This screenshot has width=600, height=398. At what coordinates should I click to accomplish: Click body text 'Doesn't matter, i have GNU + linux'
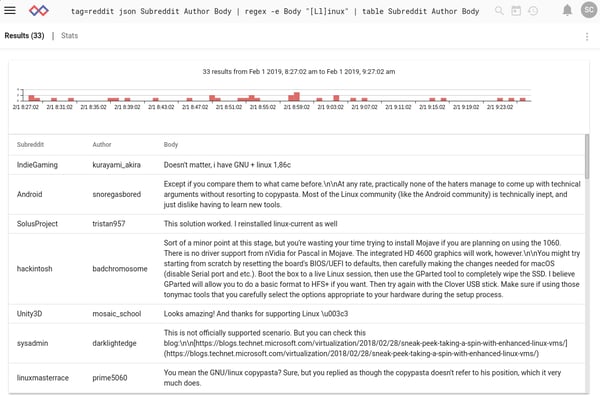[218, 165]
